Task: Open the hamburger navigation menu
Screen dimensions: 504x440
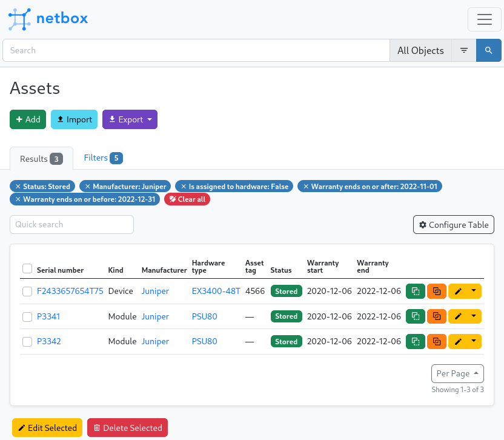Action: pos(485,19)
